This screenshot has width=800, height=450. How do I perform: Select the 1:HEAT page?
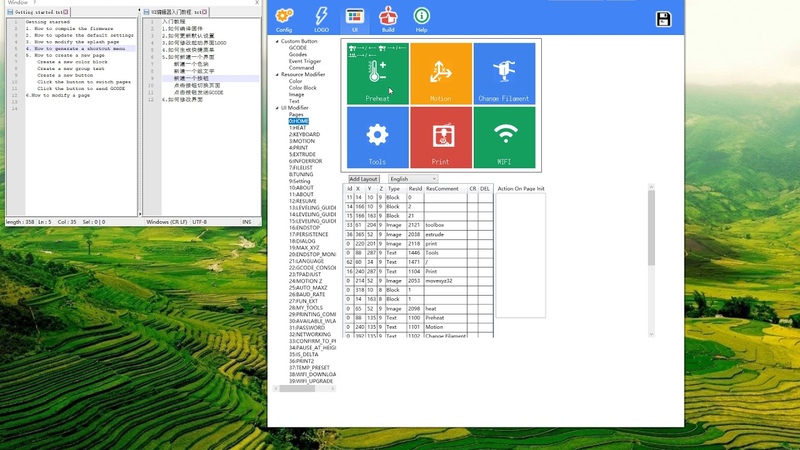pos(298,128)
